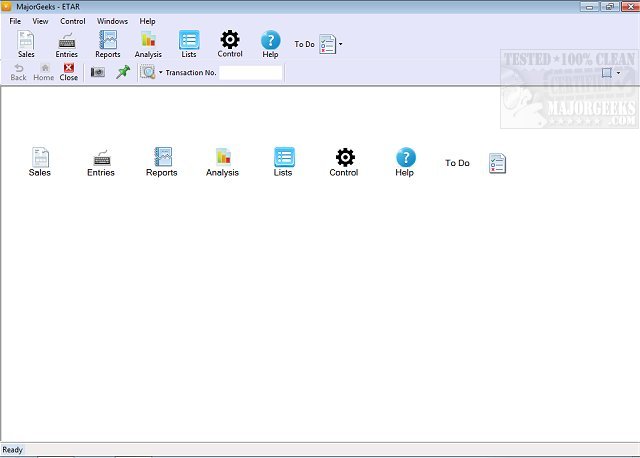Click into the Transaction No. input field
The height and width of the screenshot is (458, 640).
tap(250, 73)
